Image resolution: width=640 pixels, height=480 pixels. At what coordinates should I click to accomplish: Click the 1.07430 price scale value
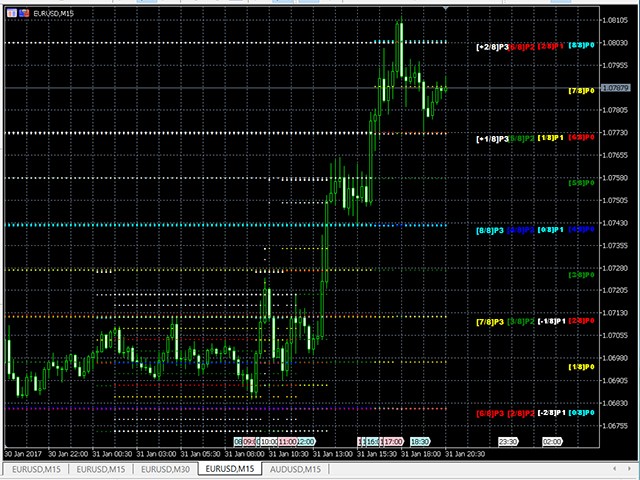pos(615,223)
